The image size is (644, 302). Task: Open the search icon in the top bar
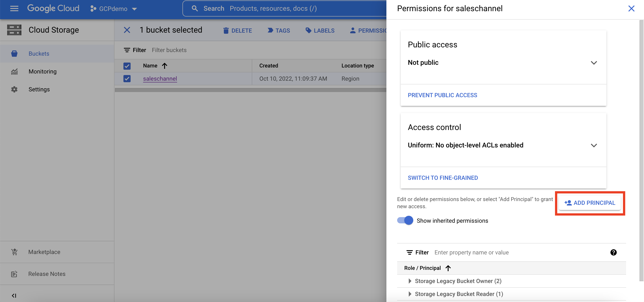tap(195, 8)
